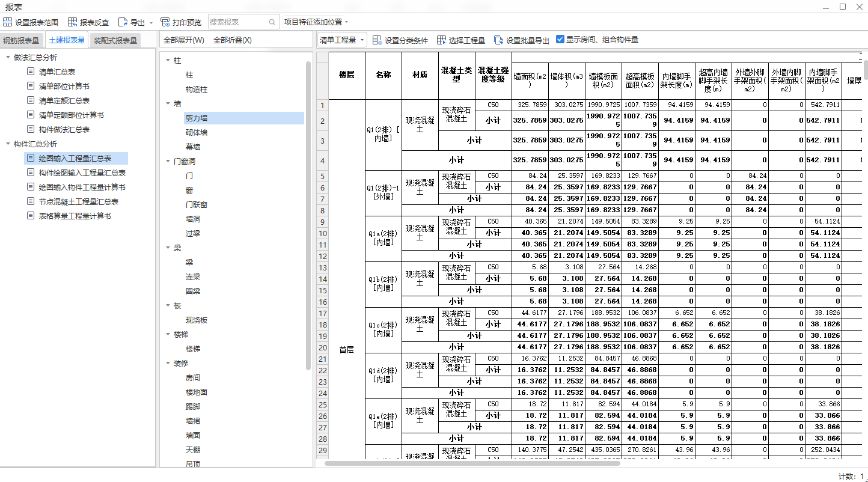Click the document icon beside 绘图输入构件工程量计算书

[31, 187]
